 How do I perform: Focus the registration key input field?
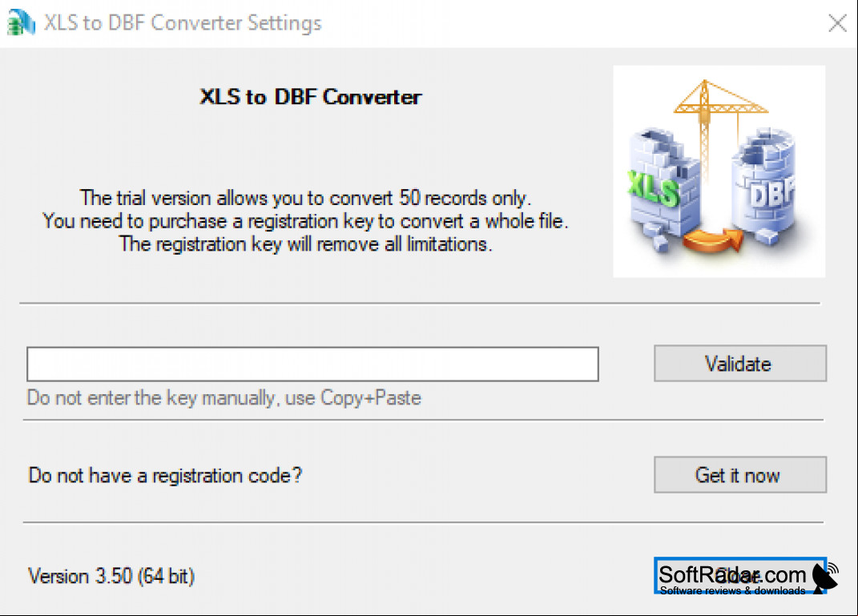tap(312, 364)
